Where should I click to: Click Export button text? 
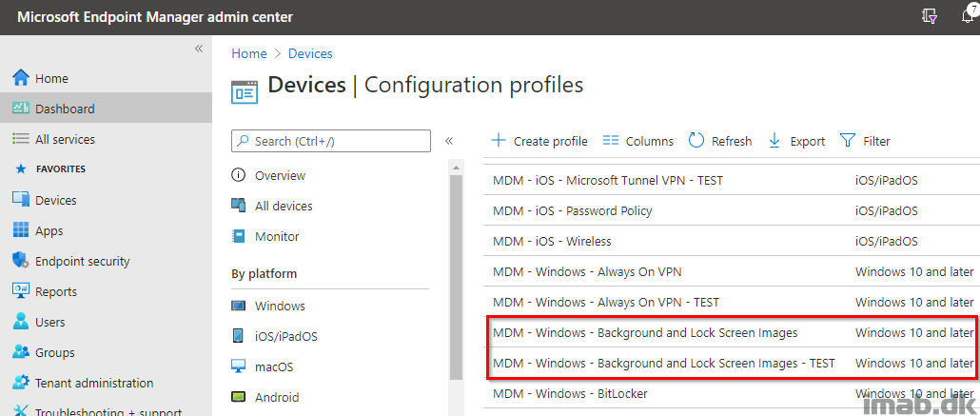[808, 142]
